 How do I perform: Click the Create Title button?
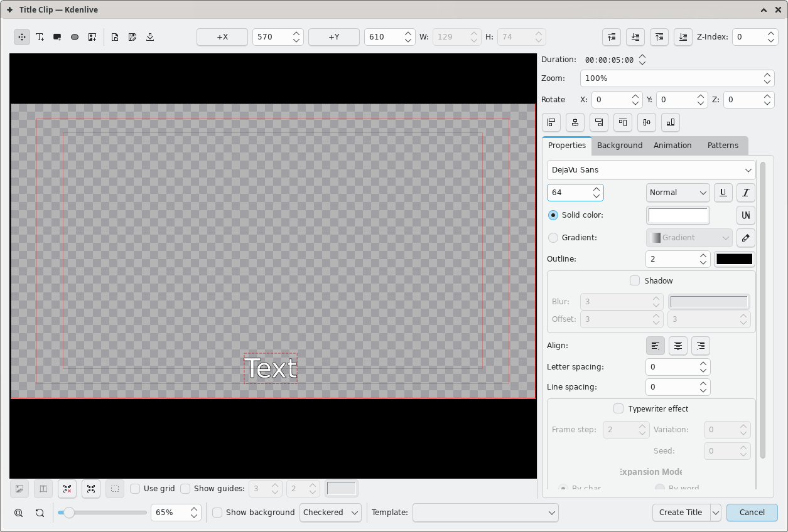pos(681,513)
